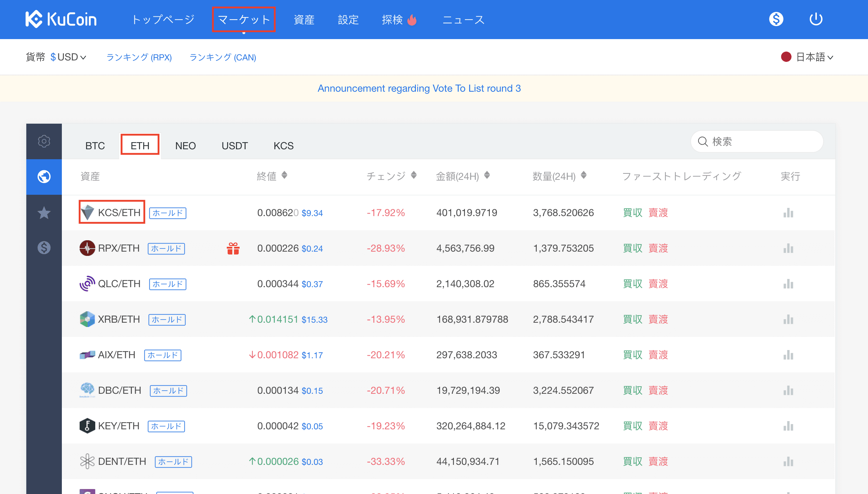
Task: Toggle sorting on the 数量(24H) column
Action: click(x=584, y=175)
